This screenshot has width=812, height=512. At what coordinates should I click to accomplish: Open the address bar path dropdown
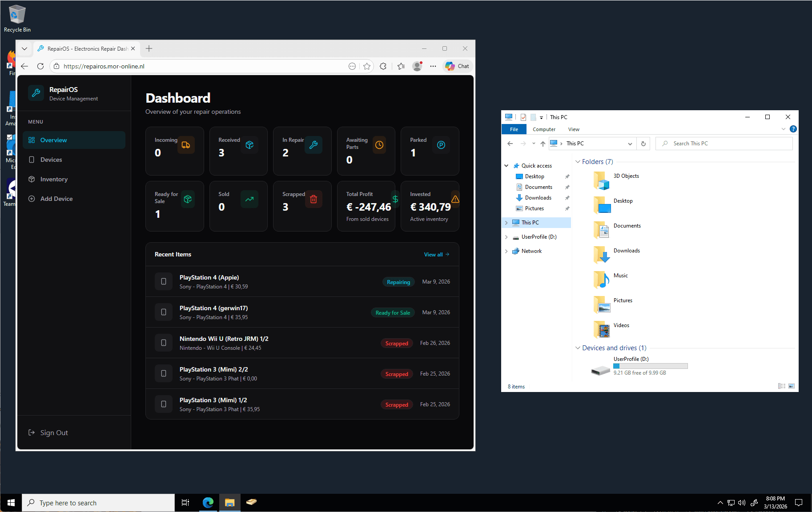pyautogui.click(x=630, y=143)
